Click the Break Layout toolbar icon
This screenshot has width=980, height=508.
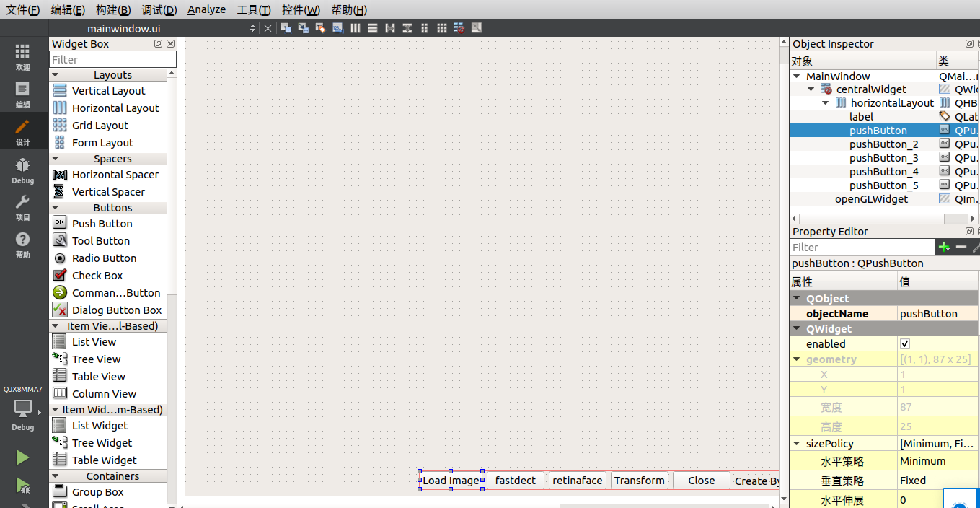pyautogui.click(x=459, y=28)
